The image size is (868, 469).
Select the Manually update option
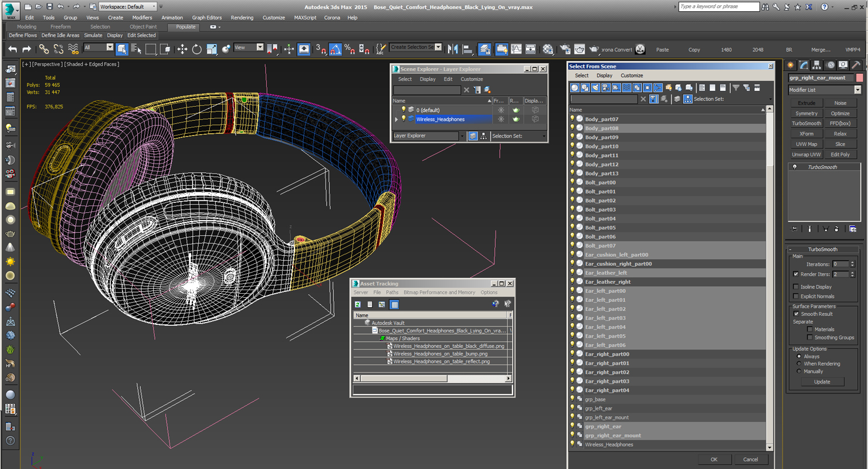[799, 371]
